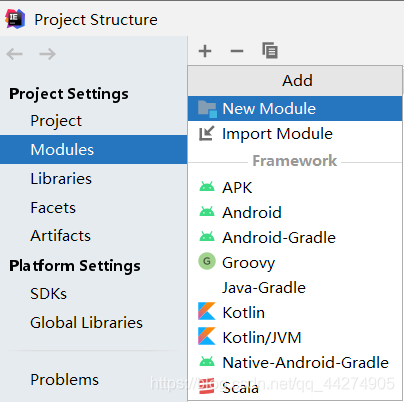Click the back navigation arrow

pyautogui.click(x=14, y=54)
